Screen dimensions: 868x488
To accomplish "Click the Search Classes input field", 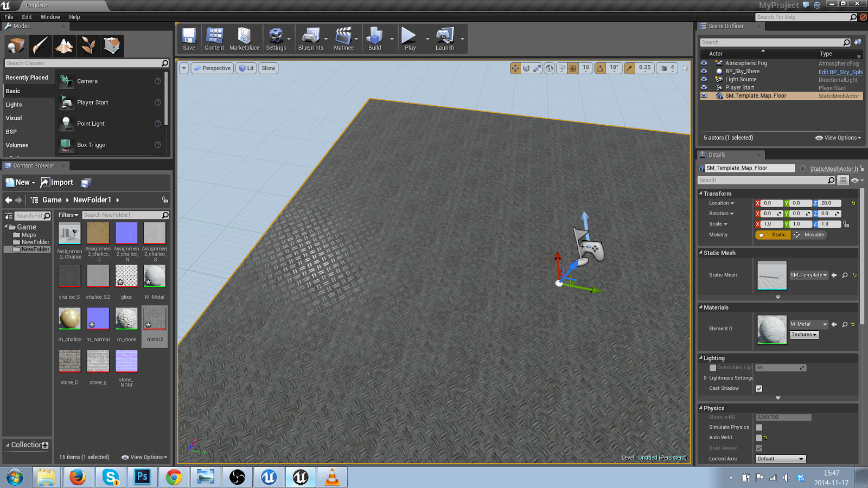I will [x=87, y=63].
